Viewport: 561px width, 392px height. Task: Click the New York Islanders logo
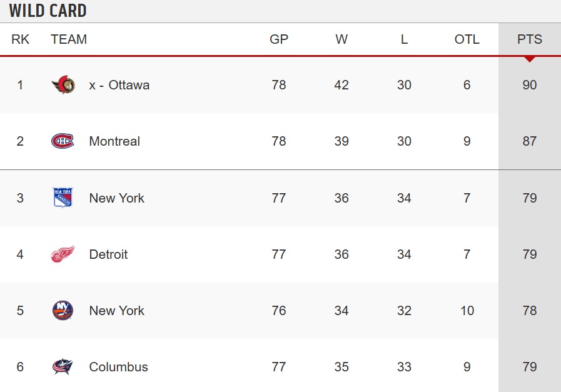[x=63, y=311]
